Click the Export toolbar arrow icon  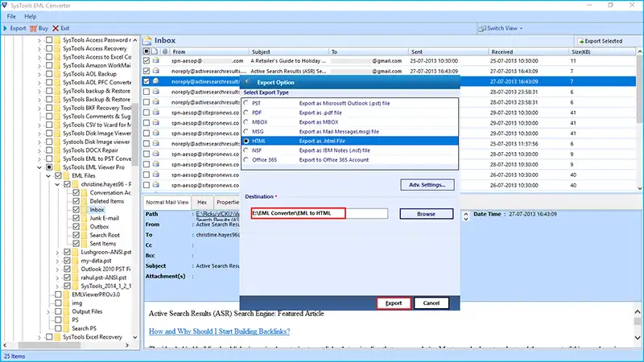tap(6, 28)
